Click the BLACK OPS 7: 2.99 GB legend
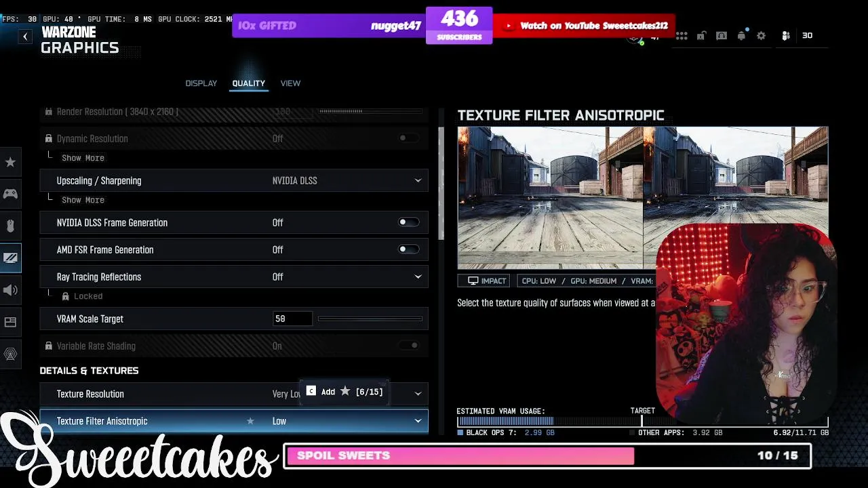The image size is (868, 488). coord(506,432)
